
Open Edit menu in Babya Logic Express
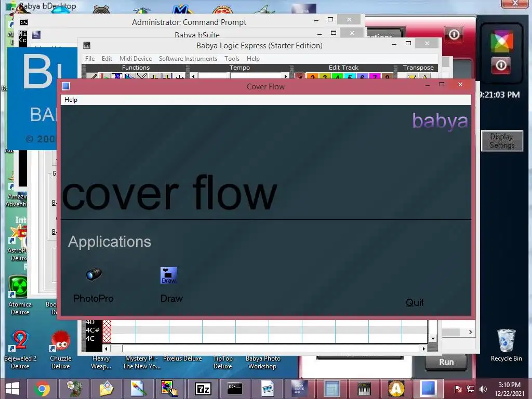coord(107,59)
